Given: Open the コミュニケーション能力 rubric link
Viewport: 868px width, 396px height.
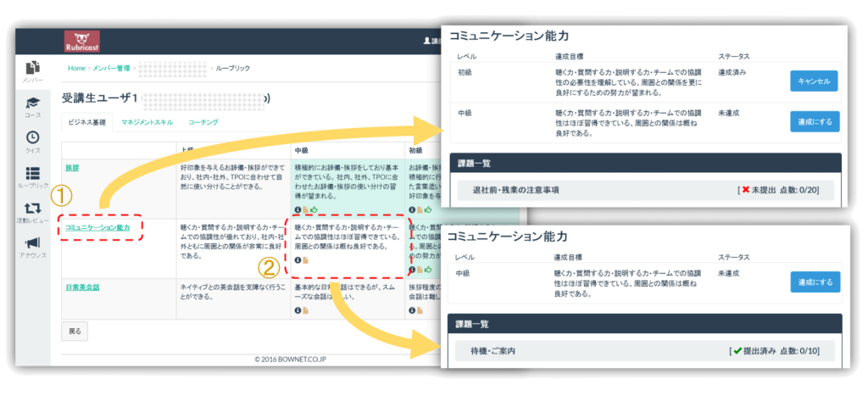Looking at the screenshot, I should [x=97, y=226].
